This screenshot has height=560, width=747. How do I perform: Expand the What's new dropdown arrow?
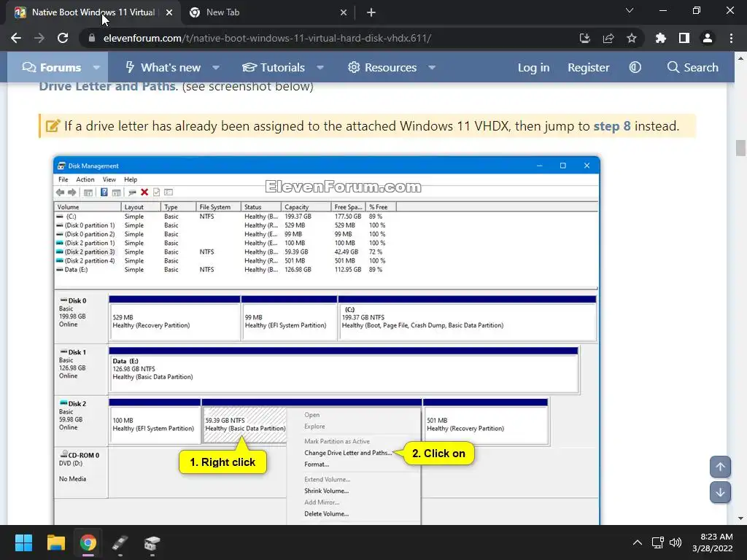(x=216, y=67)
